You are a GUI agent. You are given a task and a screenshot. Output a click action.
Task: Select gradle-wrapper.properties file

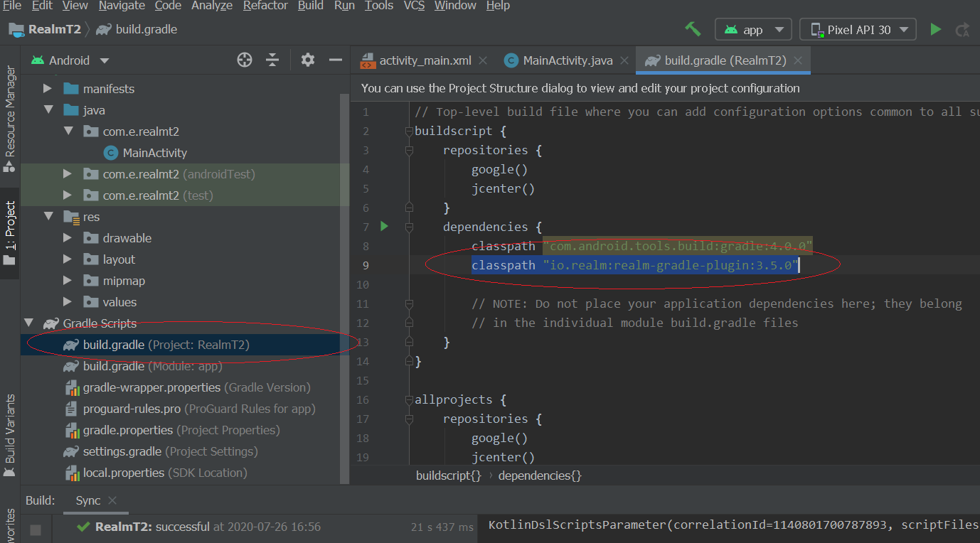(185, 387)
